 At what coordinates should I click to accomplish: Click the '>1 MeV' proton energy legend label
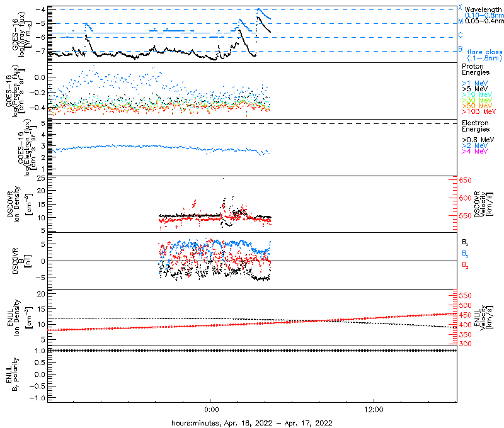(x=475, y=83)
